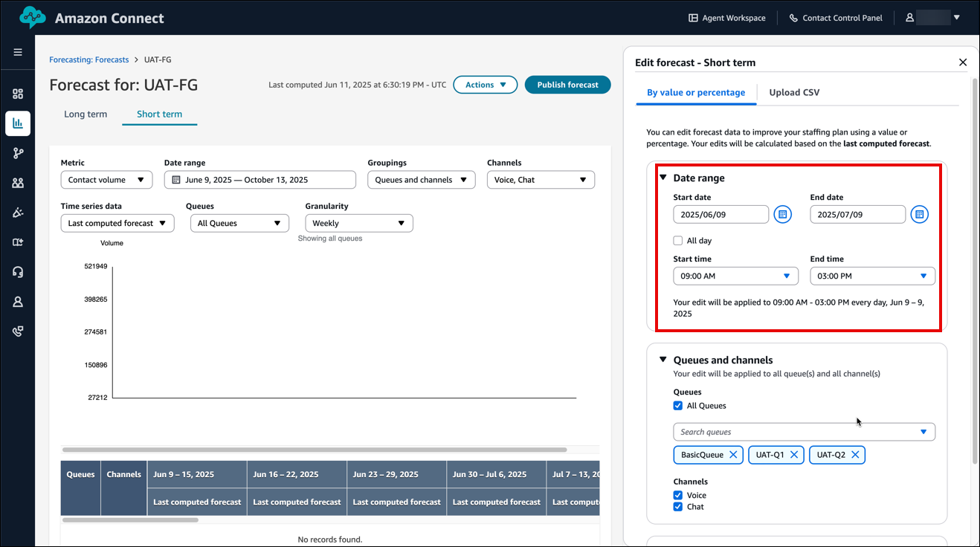Screen dimensions: 980x547
Task: Go to Forecasting: Forecasts breadcrumb link
Action: coord(88,59)
